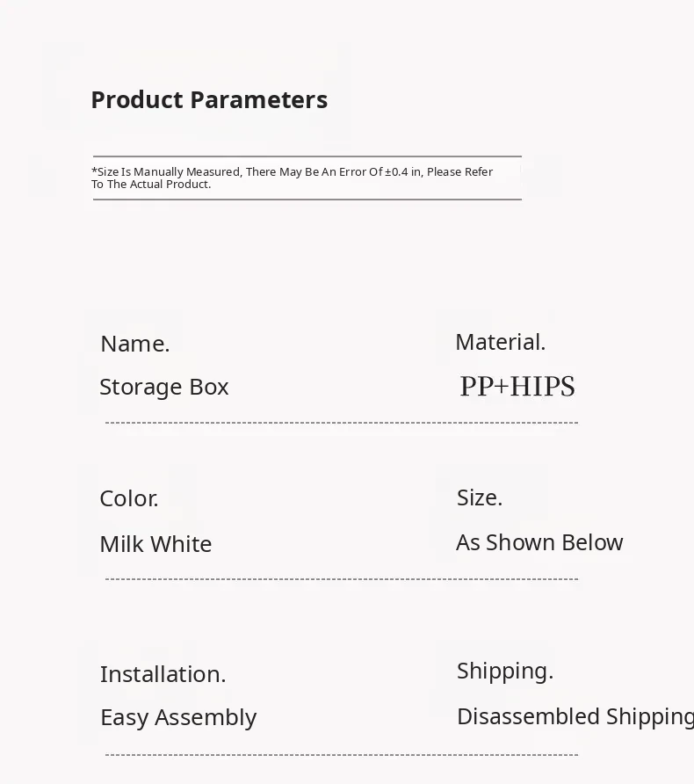Select the 'Name.' label
This screenshot has height=784, width=694.
135,344
